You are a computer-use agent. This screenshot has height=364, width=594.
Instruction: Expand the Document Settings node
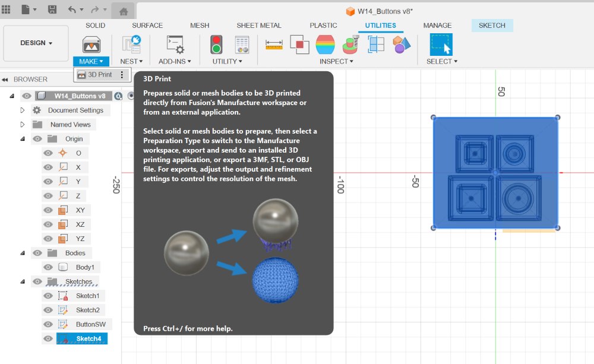(x=23, y=110)
